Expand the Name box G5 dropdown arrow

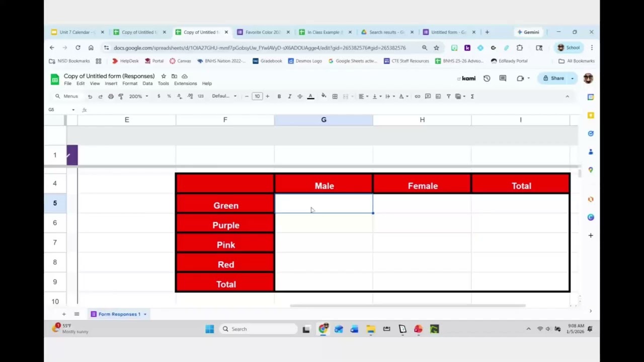tap(73, 110)
